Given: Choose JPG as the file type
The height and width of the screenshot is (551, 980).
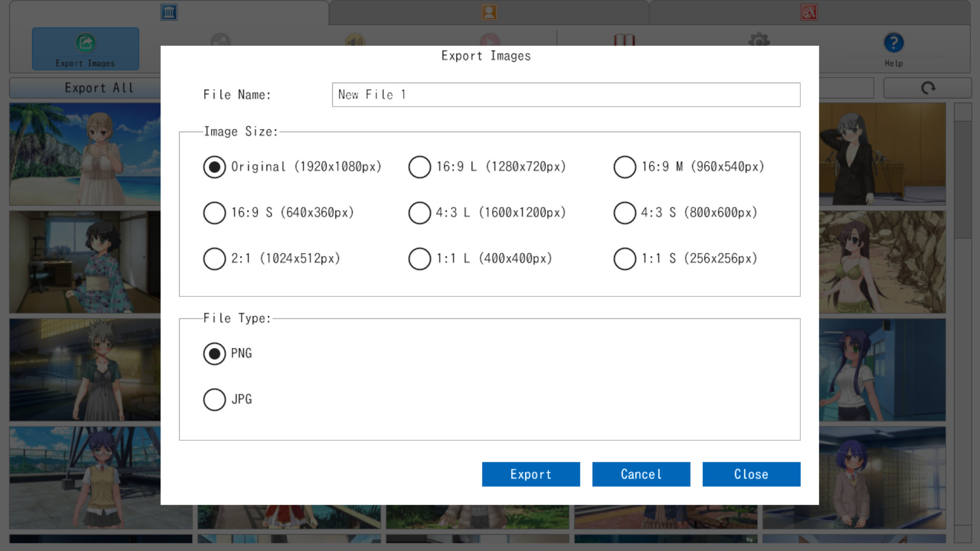Looking at the screenshot, I should 214,399.
